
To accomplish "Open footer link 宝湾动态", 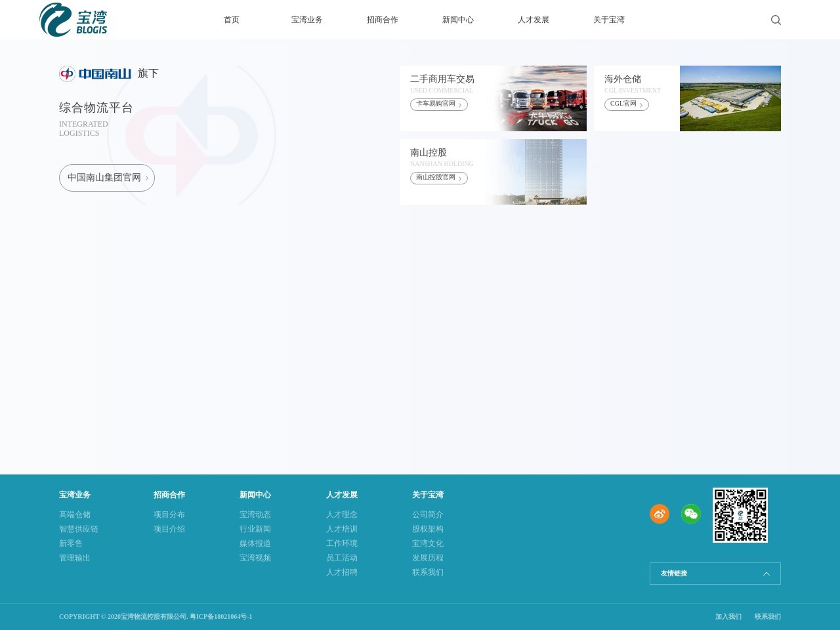I will click(255, 514).
